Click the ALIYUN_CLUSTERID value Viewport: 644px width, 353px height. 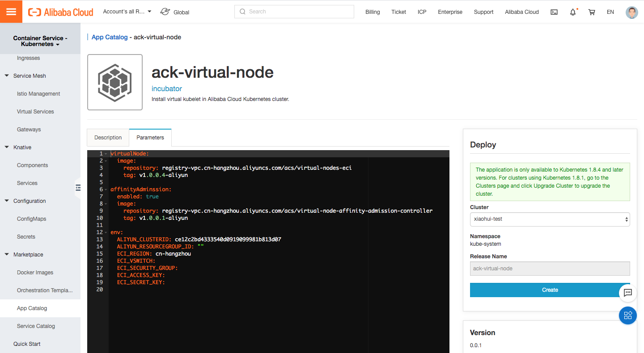click(228, 240)
